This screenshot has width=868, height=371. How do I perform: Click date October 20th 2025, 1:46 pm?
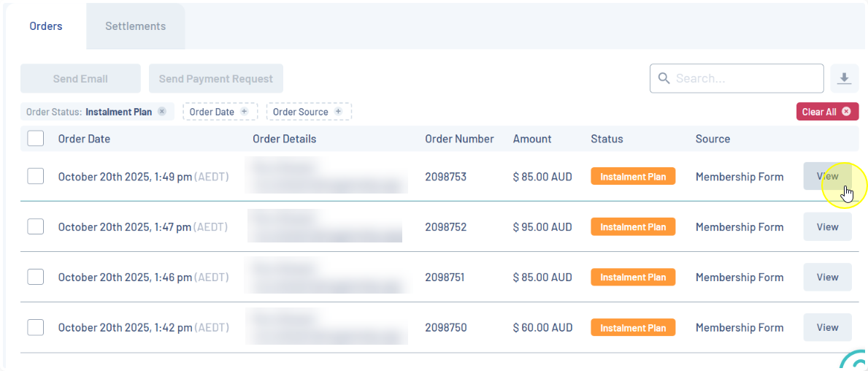click(125, 278)
